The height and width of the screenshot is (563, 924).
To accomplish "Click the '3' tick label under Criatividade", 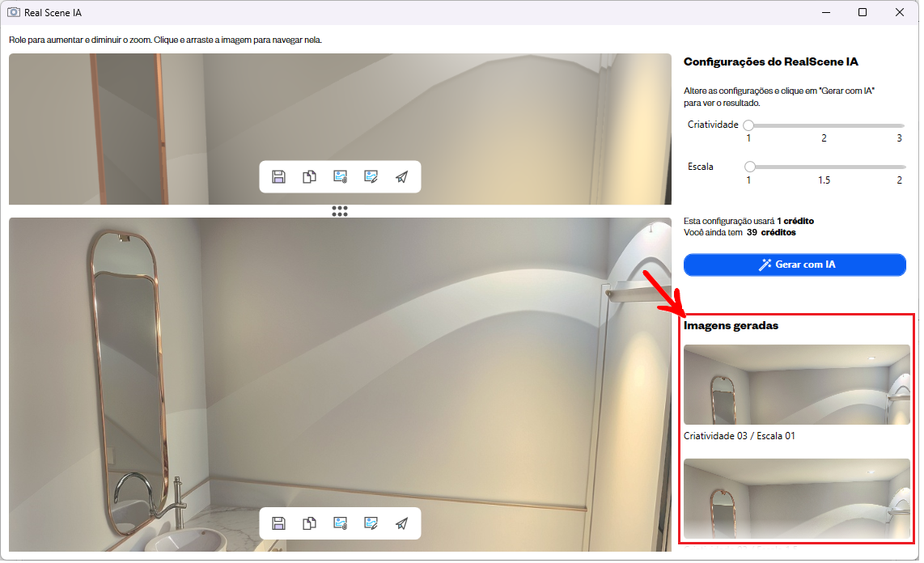I will pyautogui.click(x=899, y=138).
